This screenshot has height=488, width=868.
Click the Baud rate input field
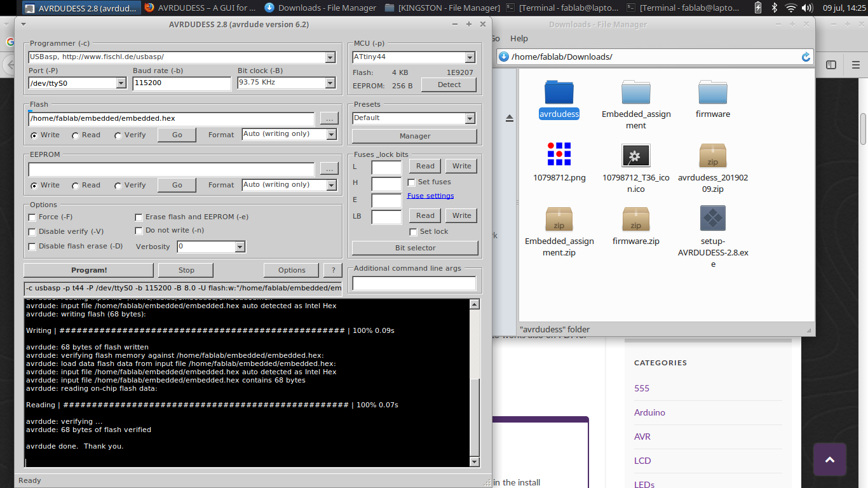point(182,83)
